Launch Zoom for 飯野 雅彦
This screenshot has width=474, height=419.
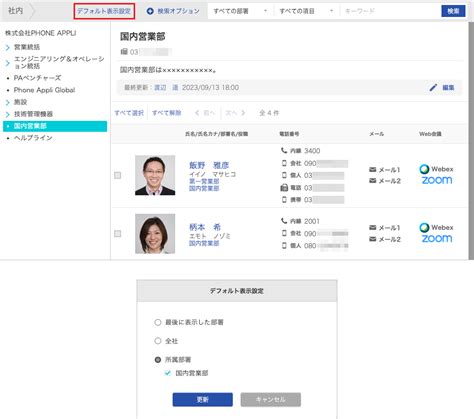click(x=437, y=180)
